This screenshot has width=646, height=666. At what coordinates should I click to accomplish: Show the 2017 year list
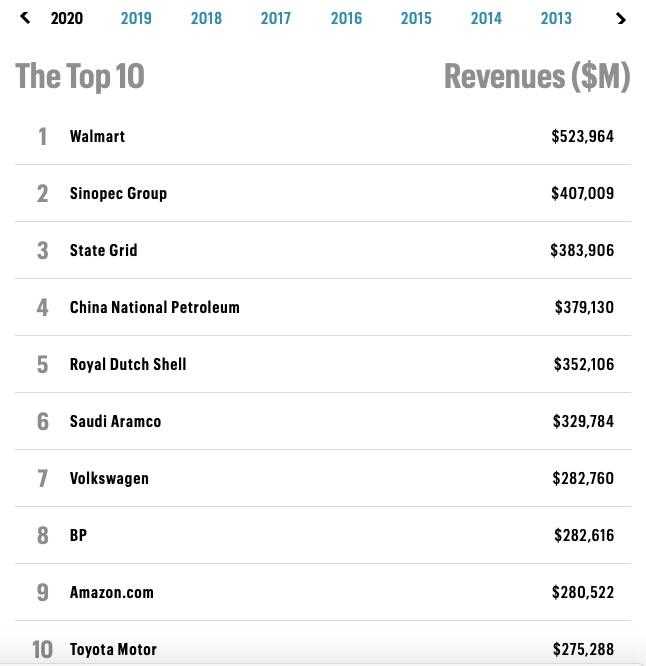(276, 18)
